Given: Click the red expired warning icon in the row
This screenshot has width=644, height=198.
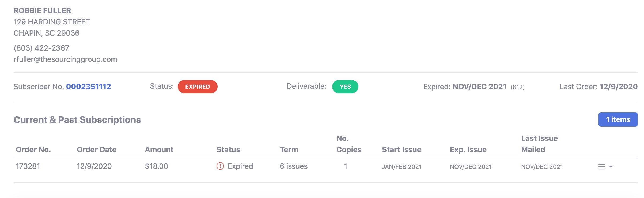Looking at the screenshot, I should (220, 166).
